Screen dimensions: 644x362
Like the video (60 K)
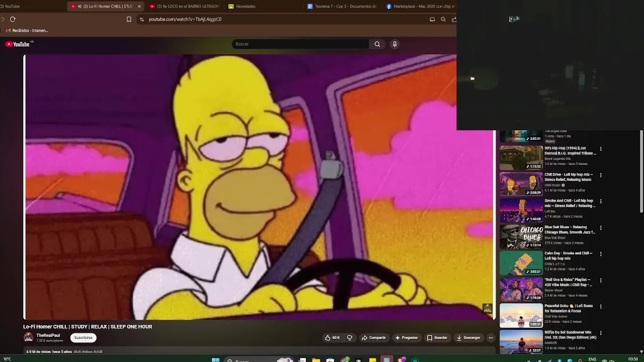click(x=333, y=338)
